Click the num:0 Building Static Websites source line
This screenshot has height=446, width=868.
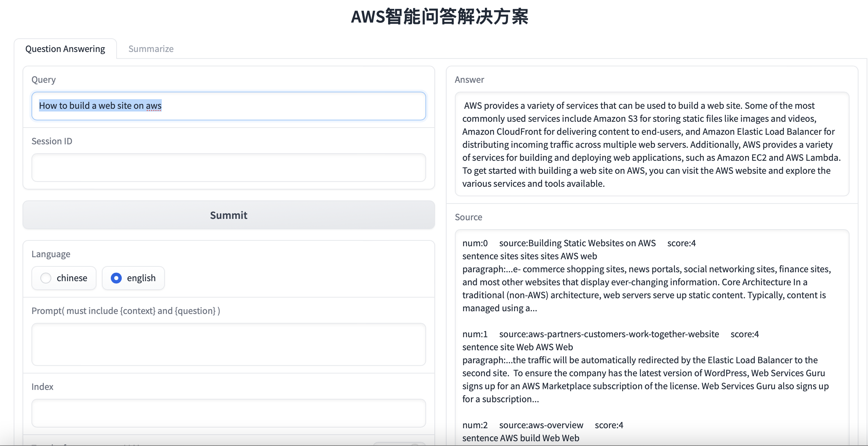(579, 243)
